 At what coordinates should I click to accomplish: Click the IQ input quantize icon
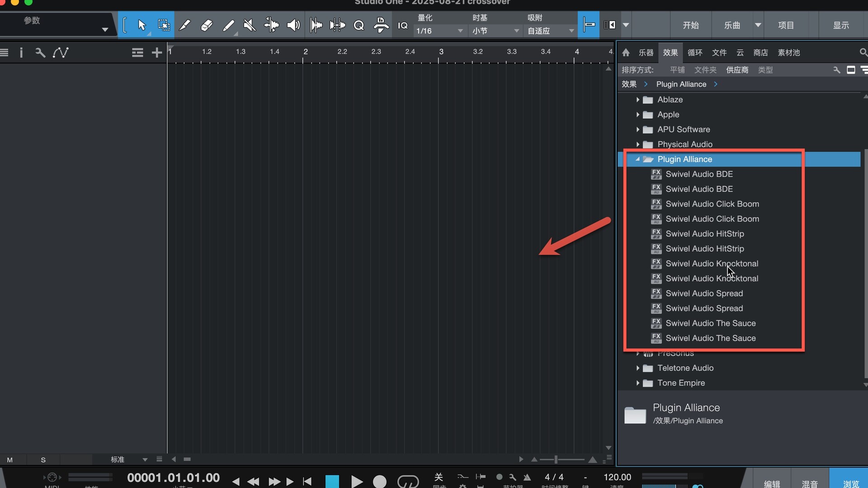coord(402,25)
